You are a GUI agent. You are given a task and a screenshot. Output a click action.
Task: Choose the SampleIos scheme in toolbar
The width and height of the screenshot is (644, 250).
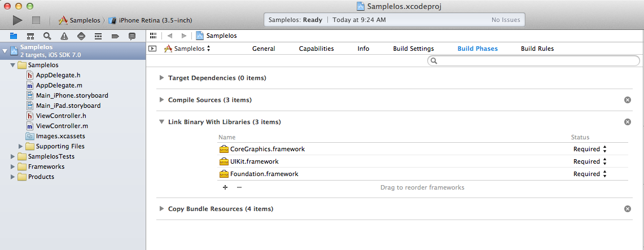pos(80,20)
